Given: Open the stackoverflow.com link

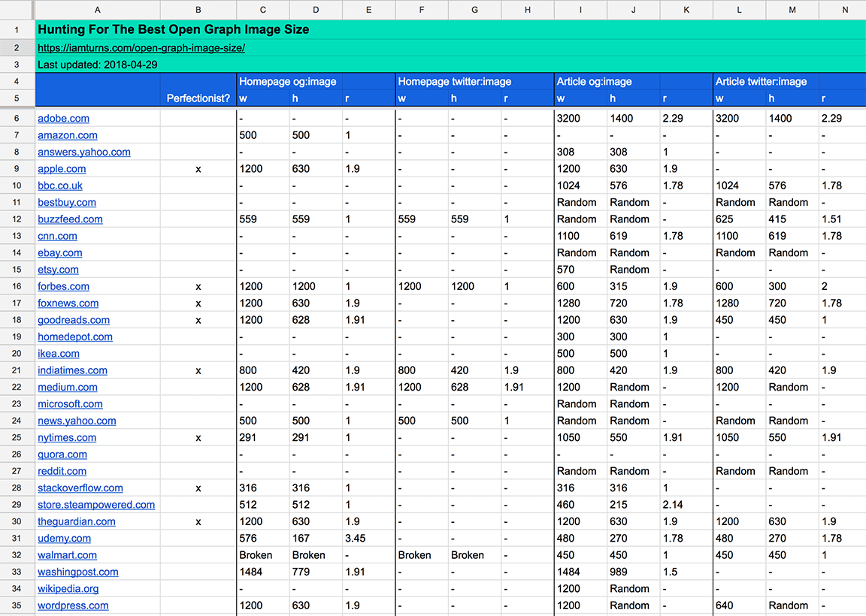Looking at the screenshot, I should (80, 488).
